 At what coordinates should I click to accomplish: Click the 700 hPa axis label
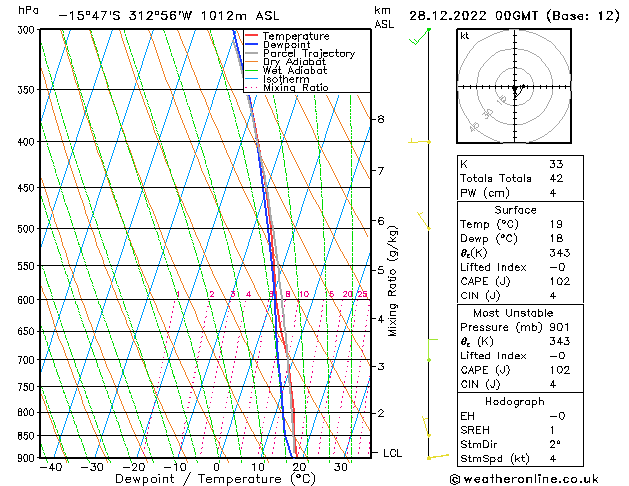[28, 360]
